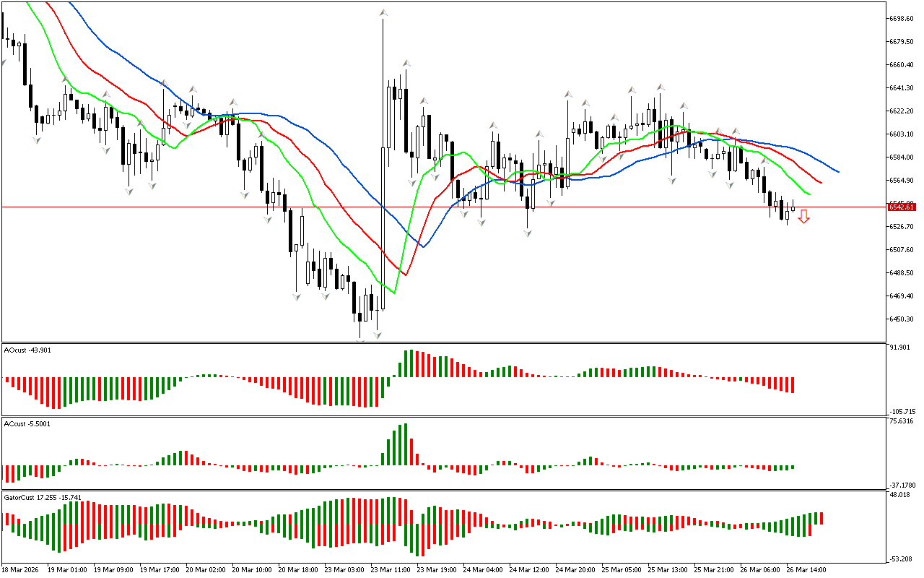Image resolution: width=924 pixels, height=578 pixels.
Task: Select the red horizontal price level line
Action: click(x=217, y=207)
